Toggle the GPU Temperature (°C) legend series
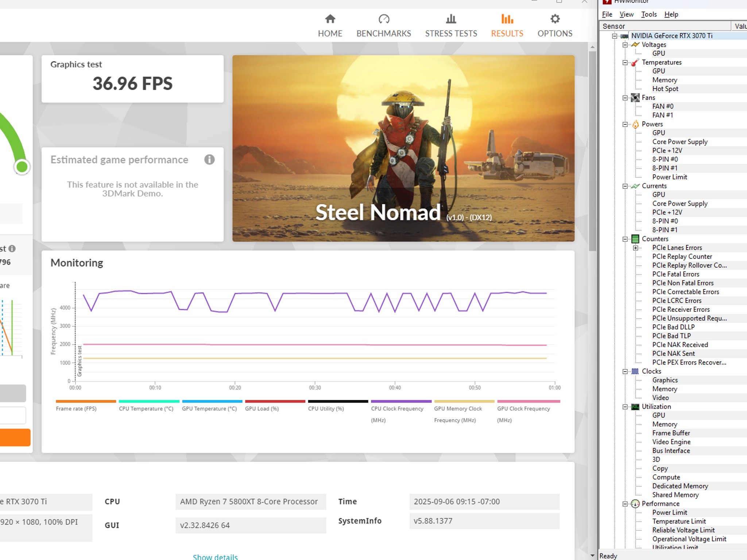Image resolution: width=747 pixels, height=560 pixels. [212, 405]
